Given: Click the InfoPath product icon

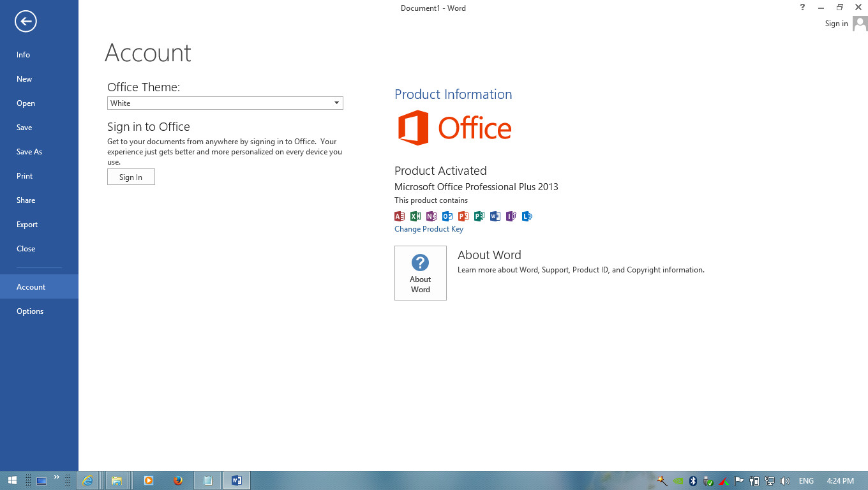Looking at the screenshot, I should [x=511, y=216].
